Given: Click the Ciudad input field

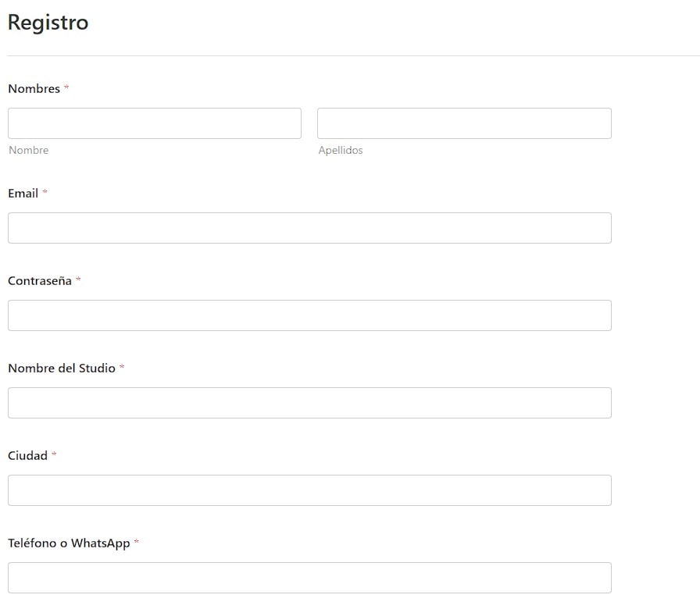Looking at the screenshot, I should (309, 490).
